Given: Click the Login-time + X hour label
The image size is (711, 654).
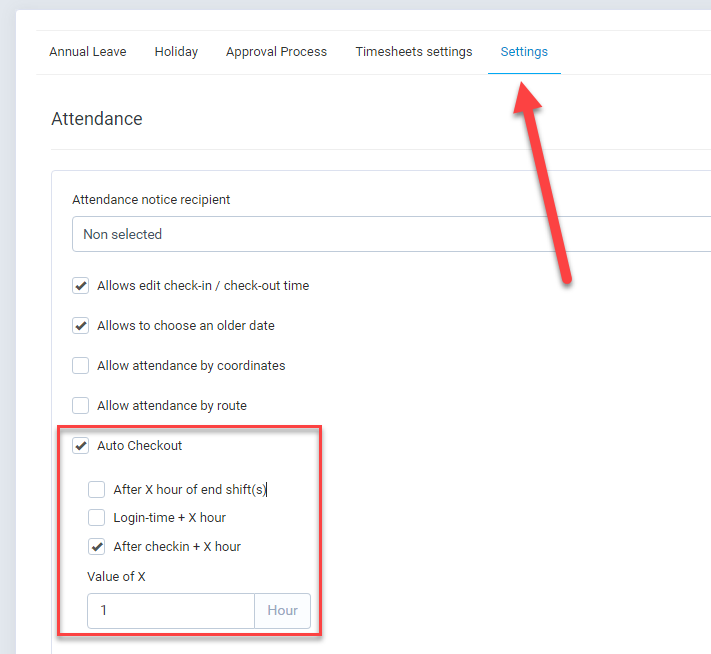Looking at the screenshot, I should (170, 517).
